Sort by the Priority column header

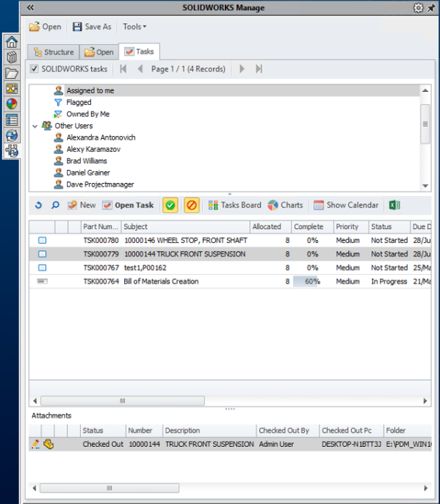(x=351, y=226)
